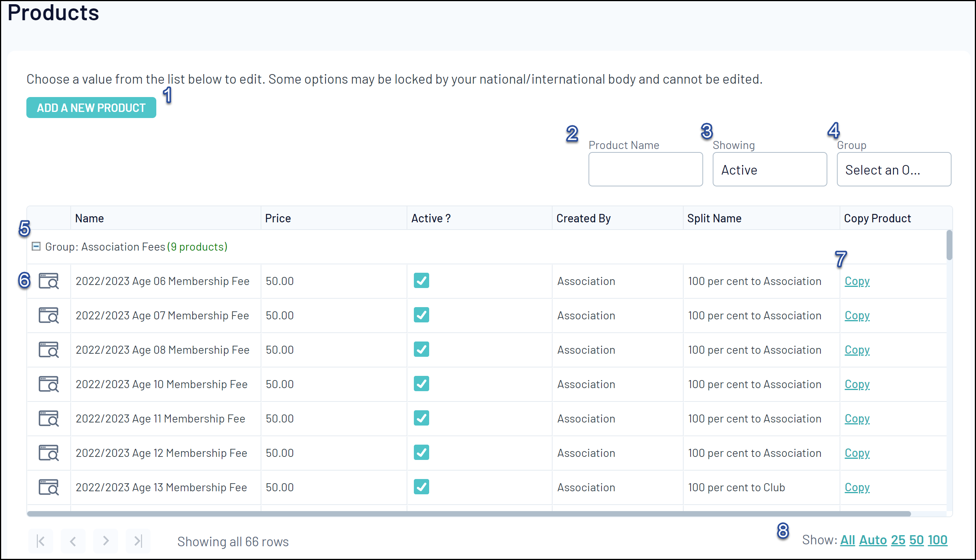Collapse the Association Fees group

[36, 246]
